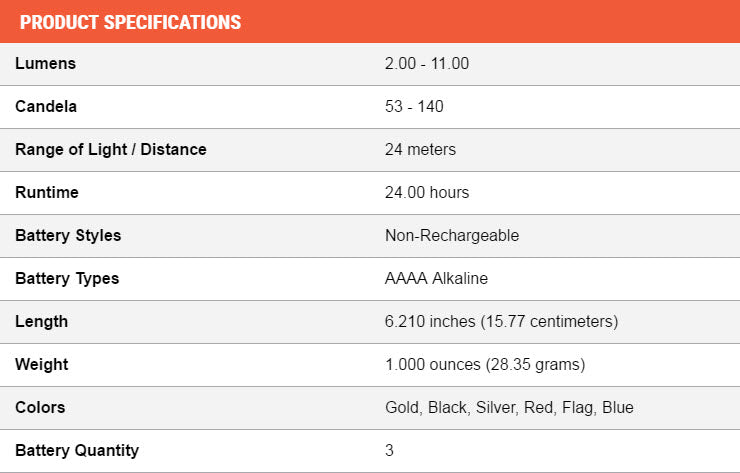The width and height of the screenshot is (740, 473).
Task: Select the Battery Quantity label
Action: (x=77, y=450)
